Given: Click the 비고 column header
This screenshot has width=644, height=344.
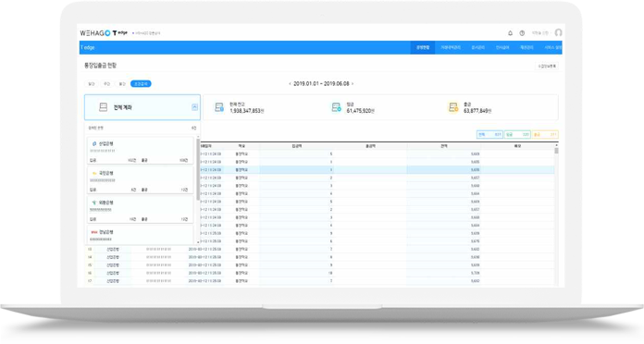Looking at the screenshot, I should (x=517, y=146).
